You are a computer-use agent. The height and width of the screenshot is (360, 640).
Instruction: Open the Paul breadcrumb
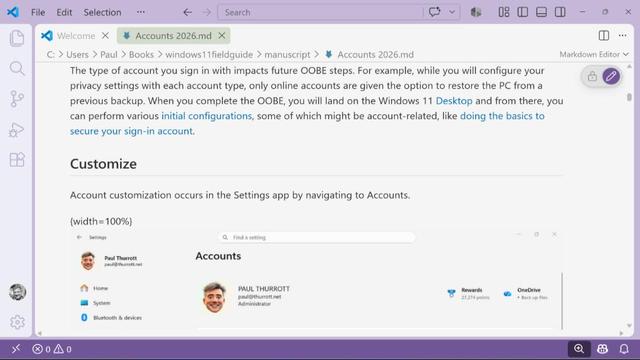coord(109,54)
